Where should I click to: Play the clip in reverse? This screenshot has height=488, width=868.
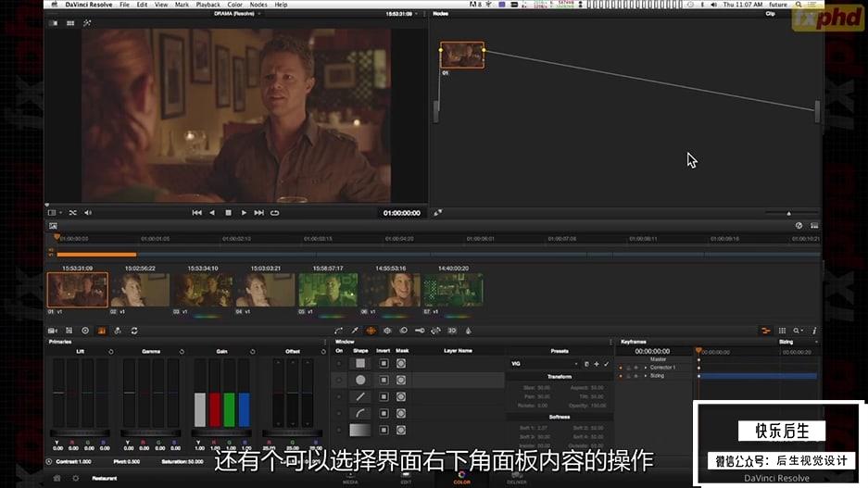tap(212, 212)
